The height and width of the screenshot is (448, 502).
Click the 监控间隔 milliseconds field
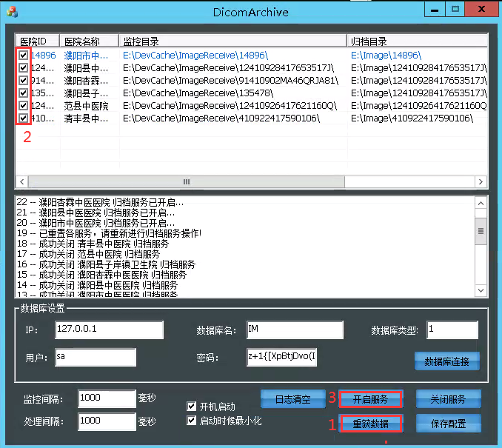[x=106, y=399]
